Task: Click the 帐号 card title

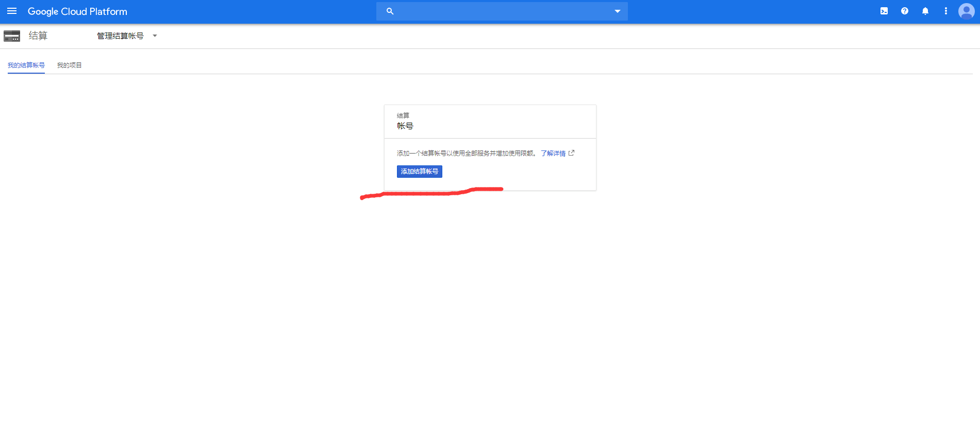Action: pyautogui.click(x=405, y=126)
